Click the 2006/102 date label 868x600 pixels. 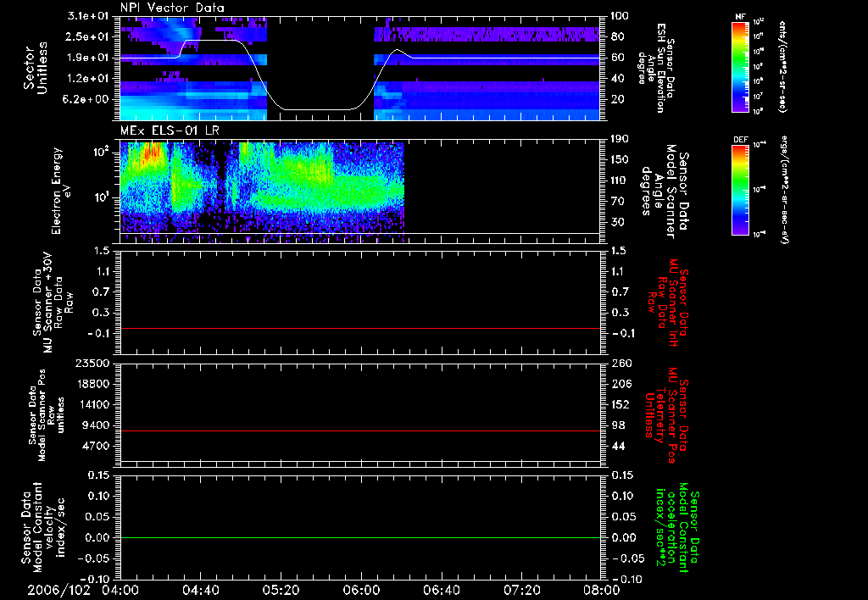point(58,590)
